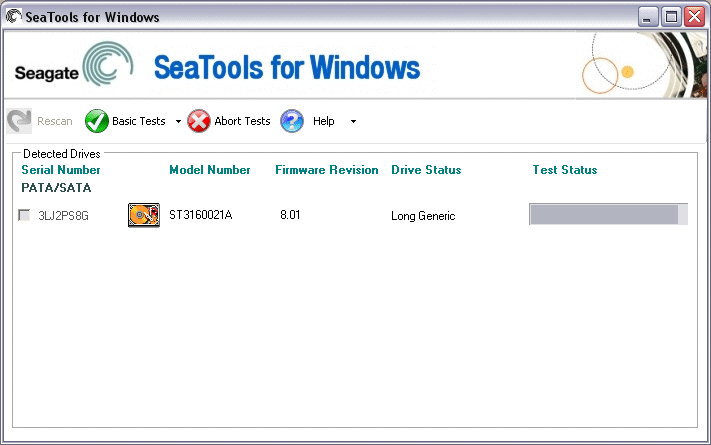This screenshot has width=711, height=445.
Task: Click the Rescan label
Action: pyautogui.click(x=55, y=121)
